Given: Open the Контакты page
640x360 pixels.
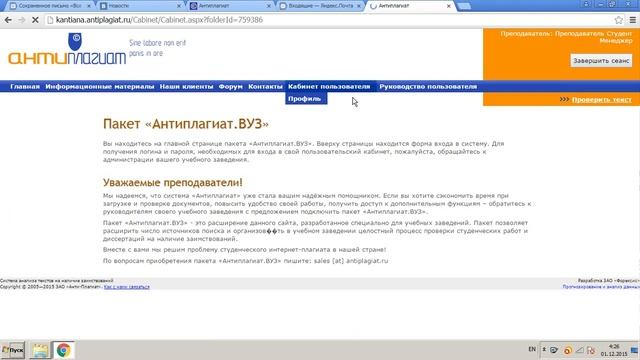Looking at the screenshot, I should 265,87.
